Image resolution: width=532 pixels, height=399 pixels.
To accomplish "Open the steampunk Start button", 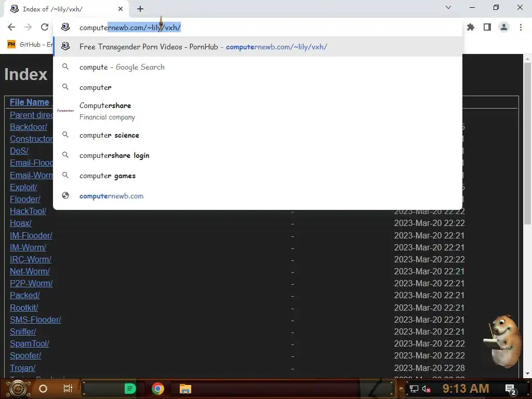I will pyautogui.click(x=18, y=389).
